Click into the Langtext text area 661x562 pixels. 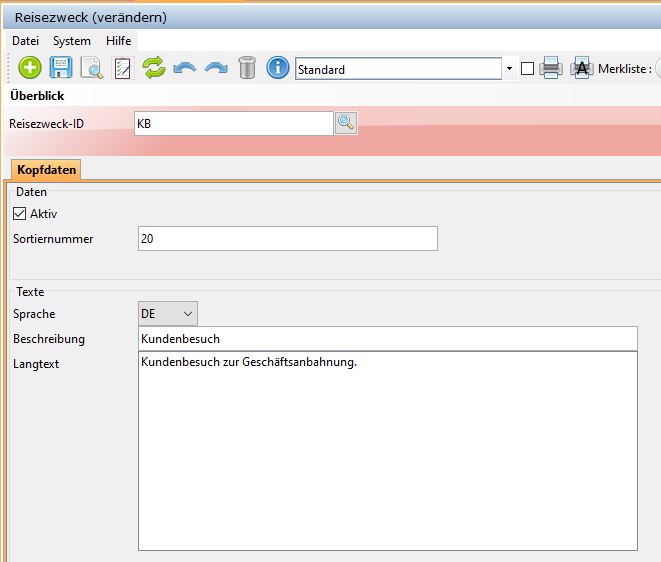point(387,450)
